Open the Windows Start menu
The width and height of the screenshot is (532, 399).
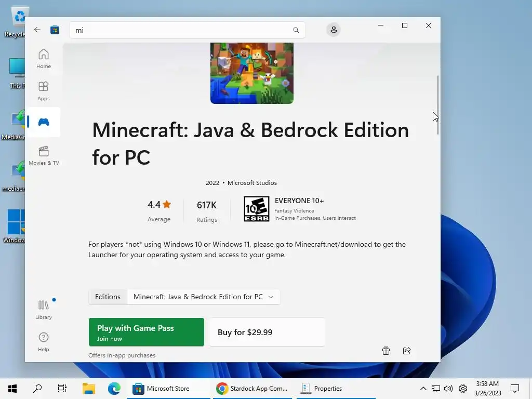[12, 389]
